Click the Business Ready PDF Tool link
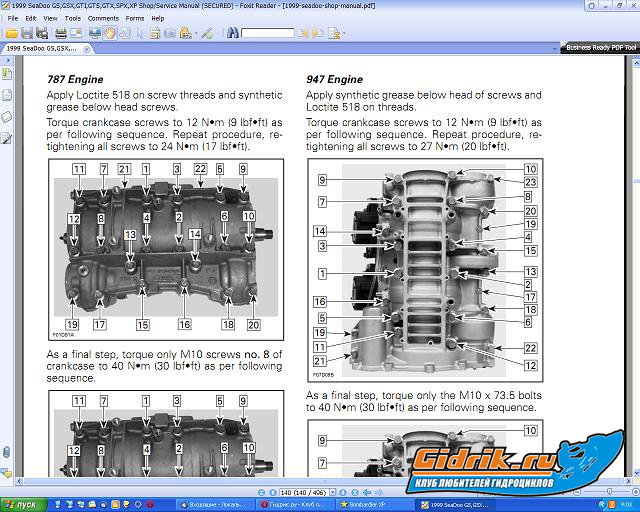 click(600, 47)
